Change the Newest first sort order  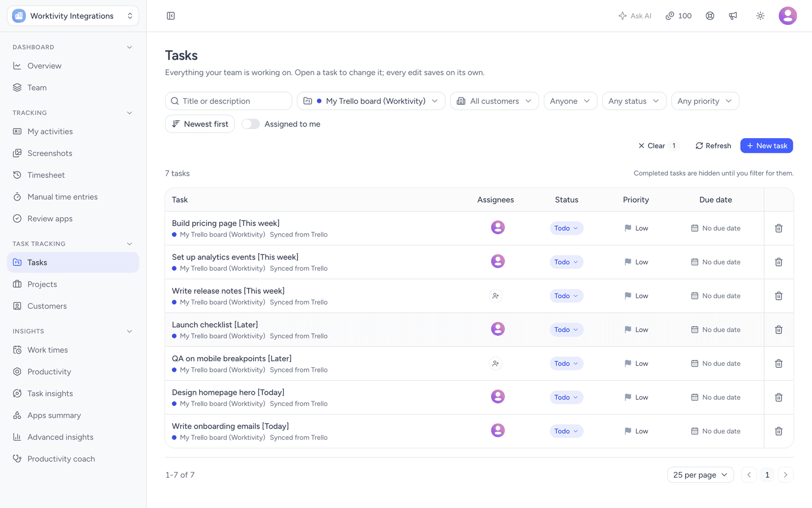click(200, 124)
